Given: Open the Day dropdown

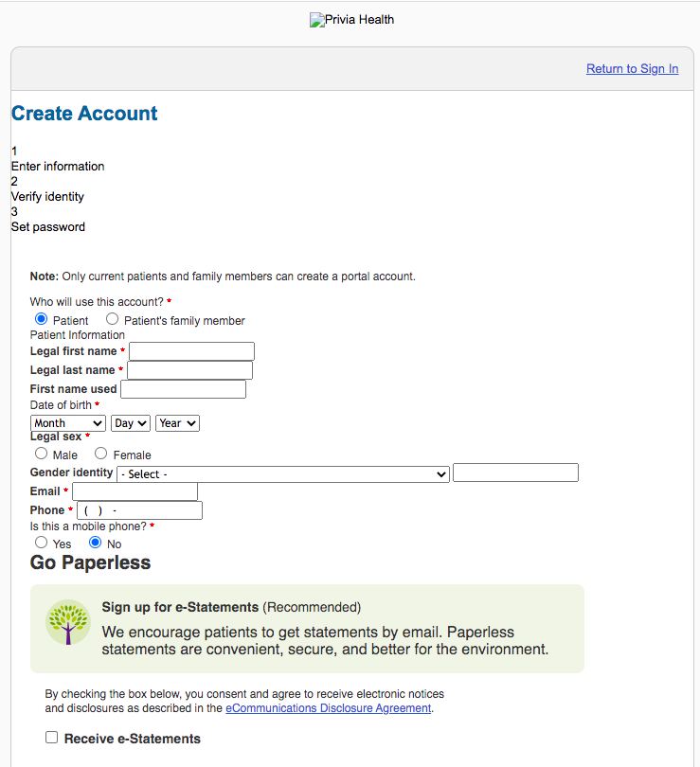Looking at the screenshot, I should pos(131,423).
